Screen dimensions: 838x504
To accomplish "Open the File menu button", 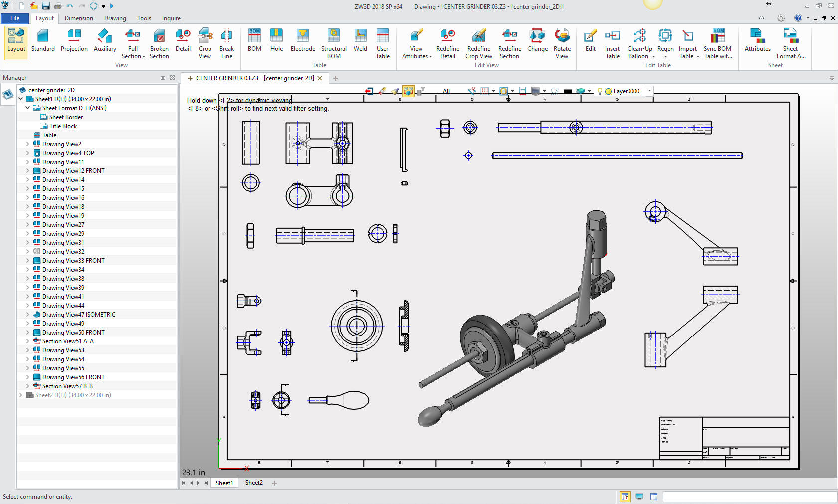I will click(x=15, y=18).
